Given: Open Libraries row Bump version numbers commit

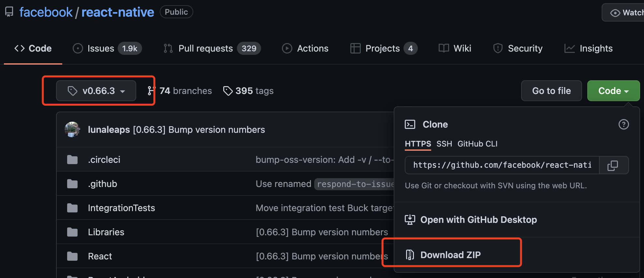Looking at the screenshot, I should tap(322, 232).
